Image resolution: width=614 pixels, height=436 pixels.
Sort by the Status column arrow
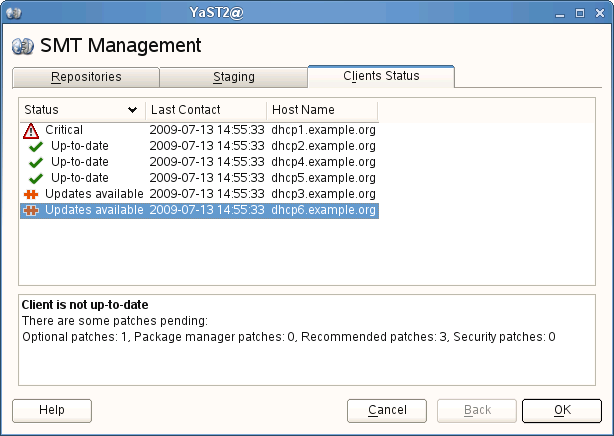point(133,109)
